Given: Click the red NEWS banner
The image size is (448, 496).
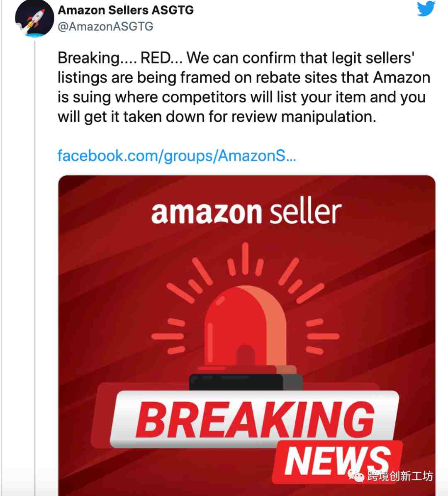Looking at the screenshot, I should click(337, 462).
